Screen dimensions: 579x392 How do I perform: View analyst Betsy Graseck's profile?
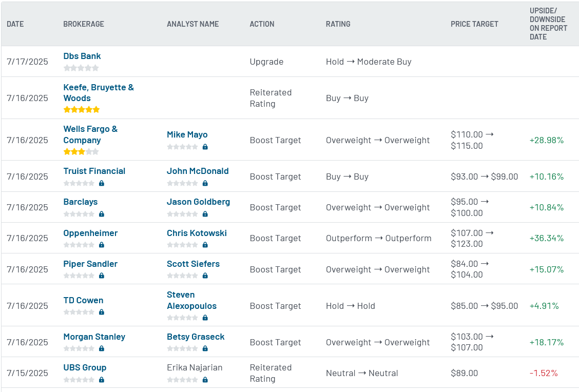click(196, 337)
